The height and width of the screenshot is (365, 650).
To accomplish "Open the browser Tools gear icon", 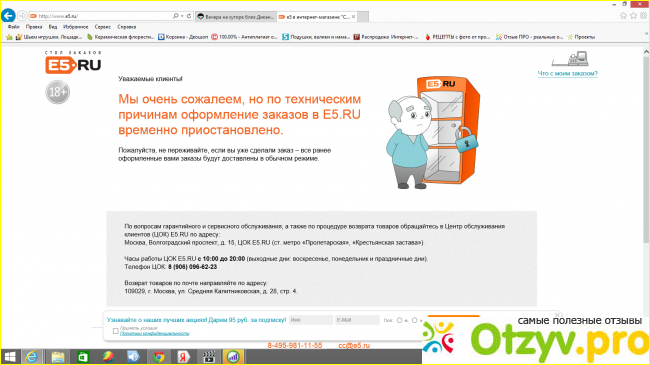I will click(643, 16).
